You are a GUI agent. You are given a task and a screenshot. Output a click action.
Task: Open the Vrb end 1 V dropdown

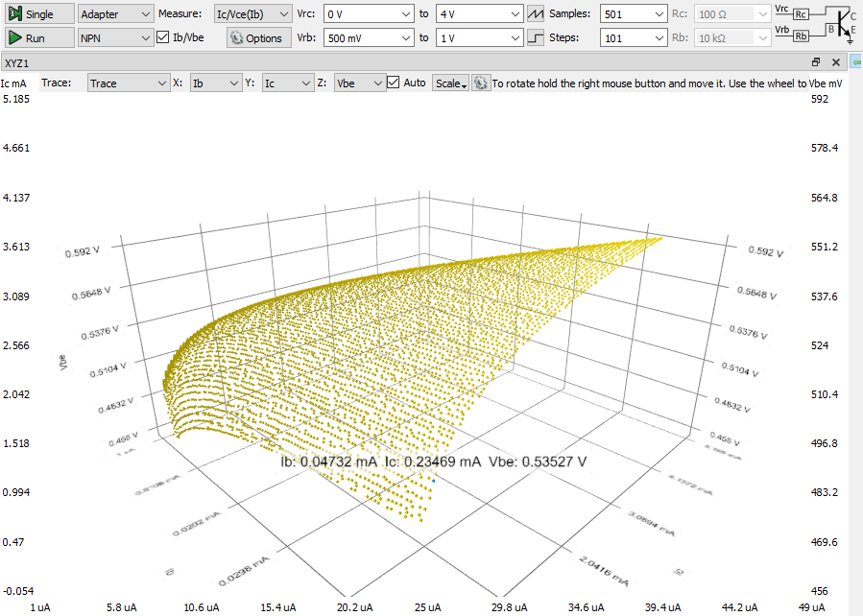[479, 38]
